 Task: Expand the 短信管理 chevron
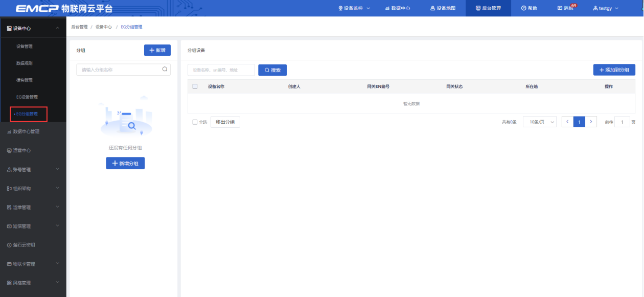(57, 225)
